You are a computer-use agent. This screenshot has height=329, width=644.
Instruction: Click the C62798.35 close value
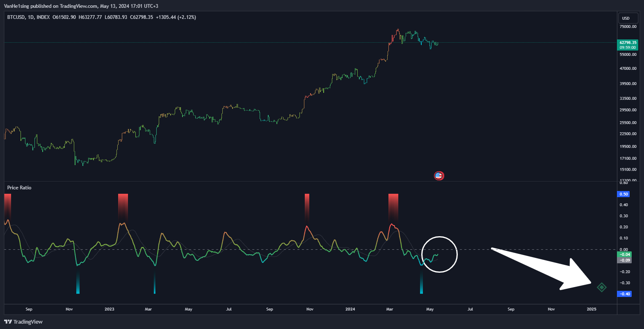click(142, 17)
